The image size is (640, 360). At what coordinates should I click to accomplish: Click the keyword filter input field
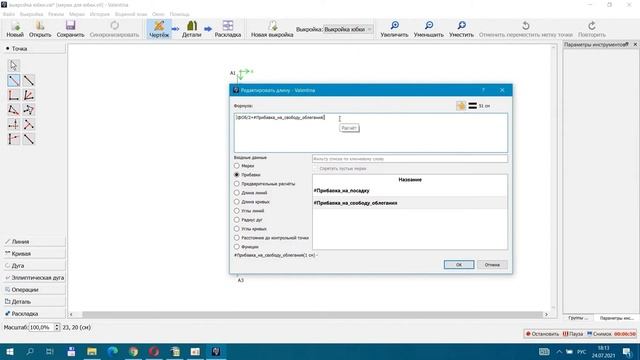click(x=410, y=158)
